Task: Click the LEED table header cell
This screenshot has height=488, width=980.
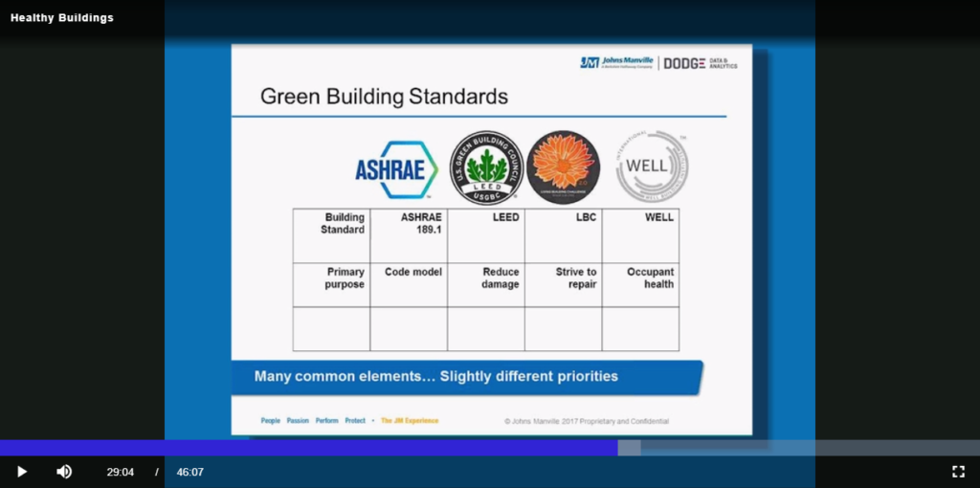Action: point(486,235)
